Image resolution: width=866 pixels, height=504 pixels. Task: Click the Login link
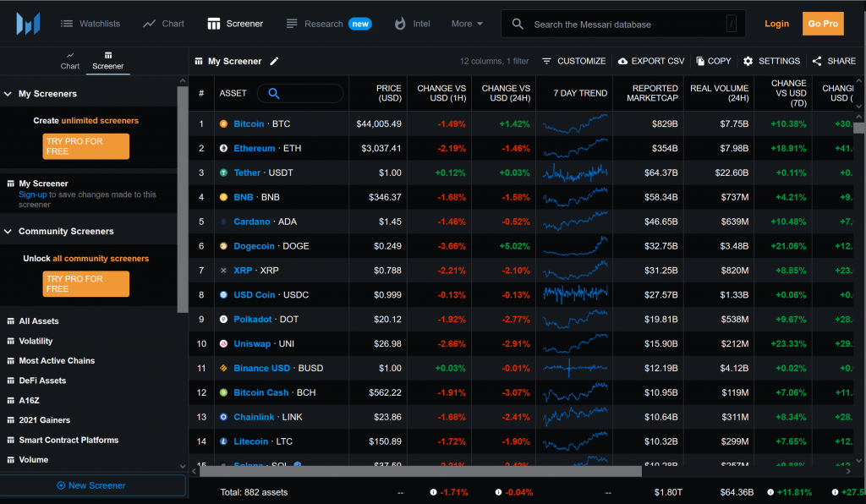click(x=776, y=24)
